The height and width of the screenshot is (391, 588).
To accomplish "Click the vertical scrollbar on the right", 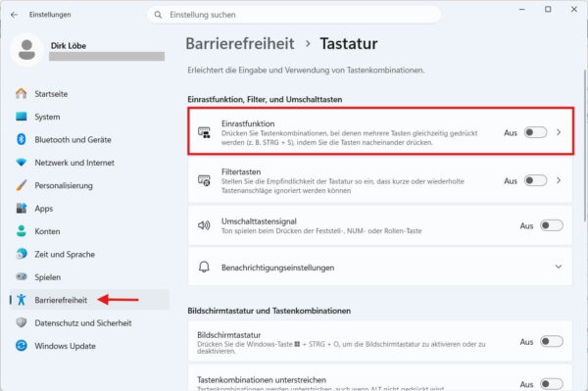I will click(585, 144).
